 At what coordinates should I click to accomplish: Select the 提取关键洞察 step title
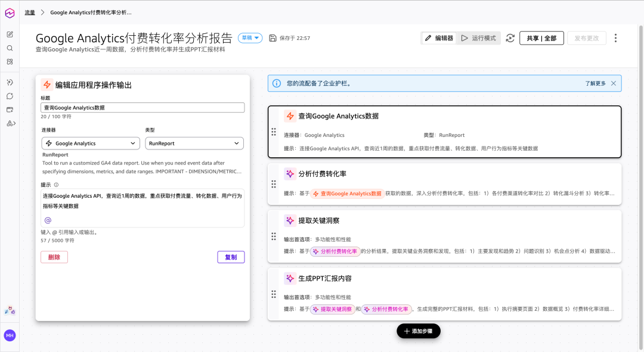coord(318,221)
